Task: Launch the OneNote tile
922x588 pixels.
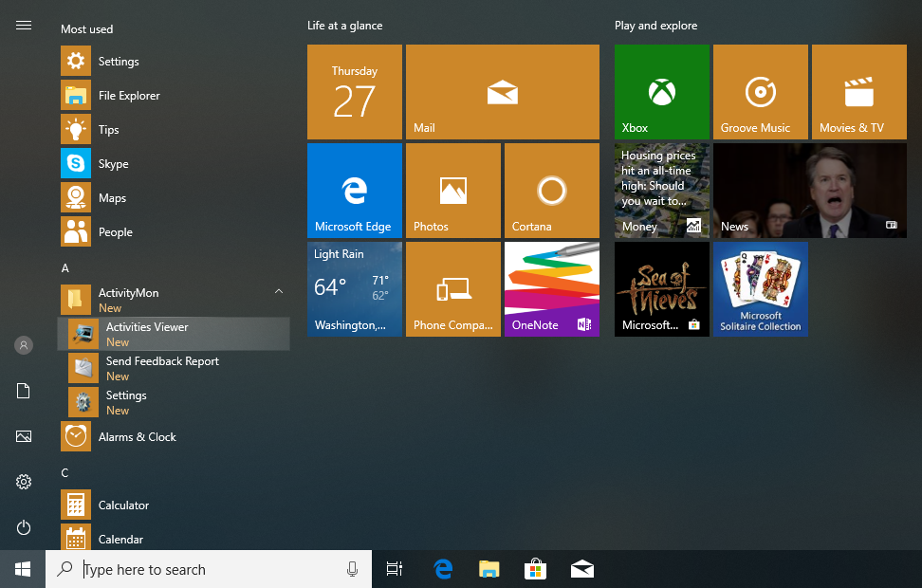Action: 552,289
